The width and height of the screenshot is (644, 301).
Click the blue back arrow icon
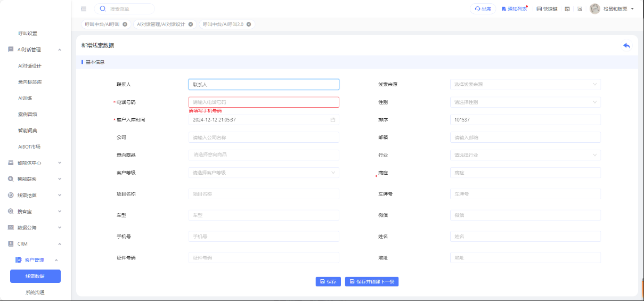point(626,45)
